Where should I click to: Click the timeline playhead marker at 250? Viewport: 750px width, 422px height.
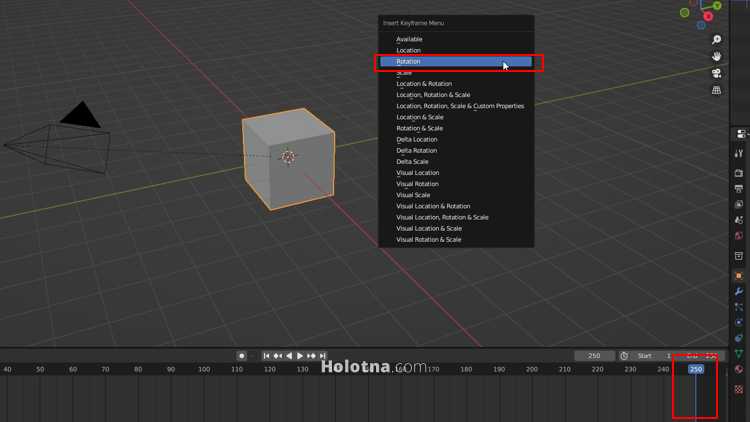(695, 369)
